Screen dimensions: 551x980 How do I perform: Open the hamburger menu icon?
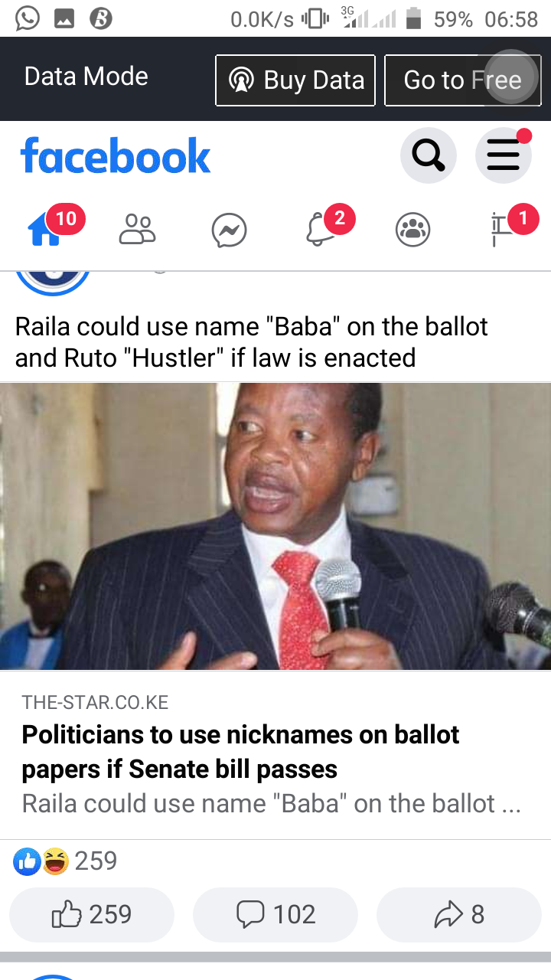504,156
